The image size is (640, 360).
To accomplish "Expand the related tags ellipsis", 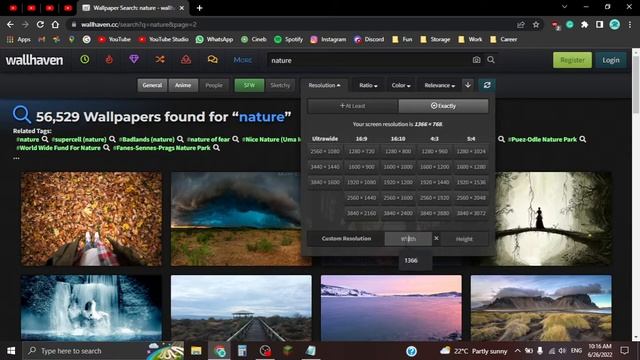I will point(16,157).
